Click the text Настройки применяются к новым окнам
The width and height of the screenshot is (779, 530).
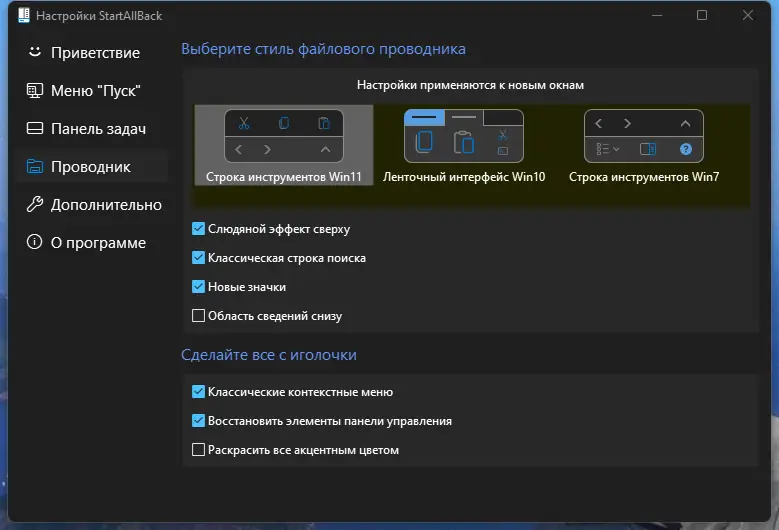coord(470,85)
